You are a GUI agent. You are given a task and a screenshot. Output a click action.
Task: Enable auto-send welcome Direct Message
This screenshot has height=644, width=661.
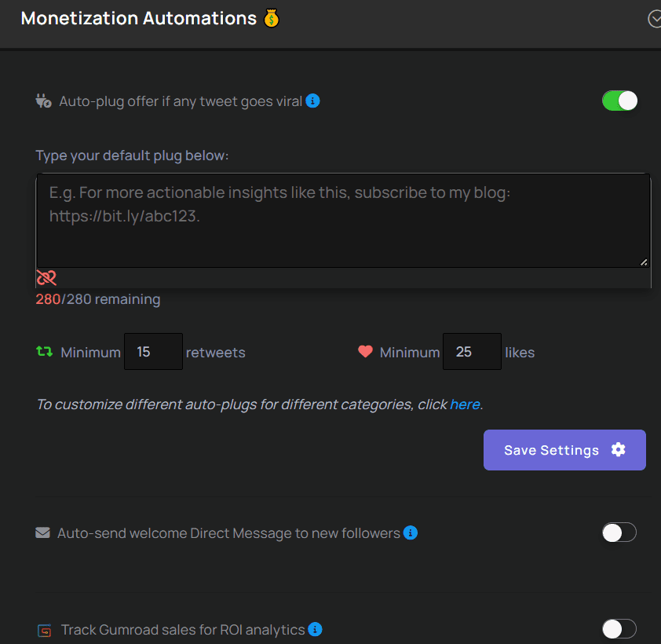tap(619, 532)
